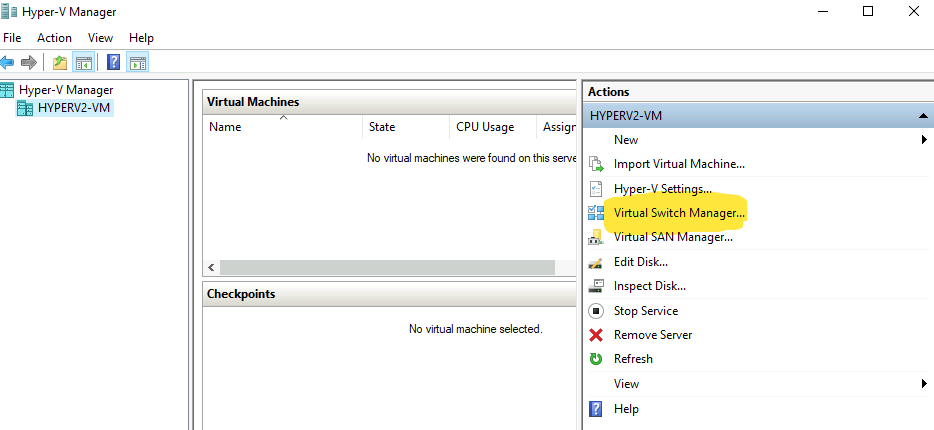This screenshot has height=430, width=934.
Task: Sort by Name column header
Action: coord(283,127)
